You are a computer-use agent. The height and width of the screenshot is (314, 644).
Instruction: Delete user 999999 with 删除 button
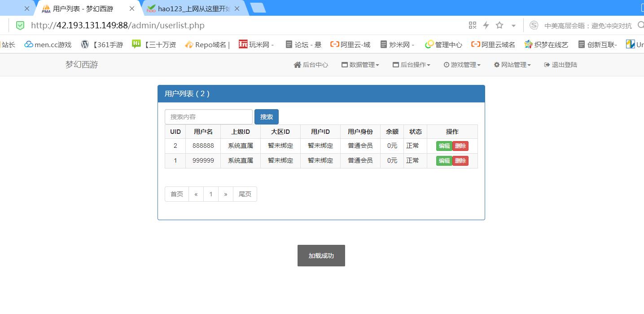click(460, 161)
